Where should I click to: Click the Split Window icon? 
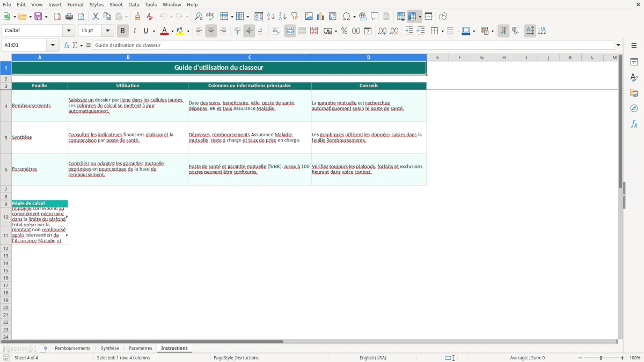coord(428,17)
